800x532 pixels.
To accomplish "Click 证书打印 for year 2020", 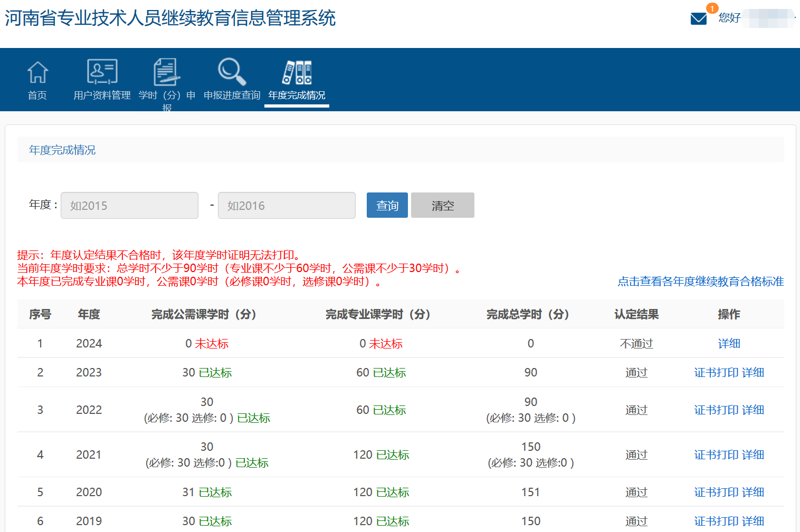I will click(x=717, y=492).
